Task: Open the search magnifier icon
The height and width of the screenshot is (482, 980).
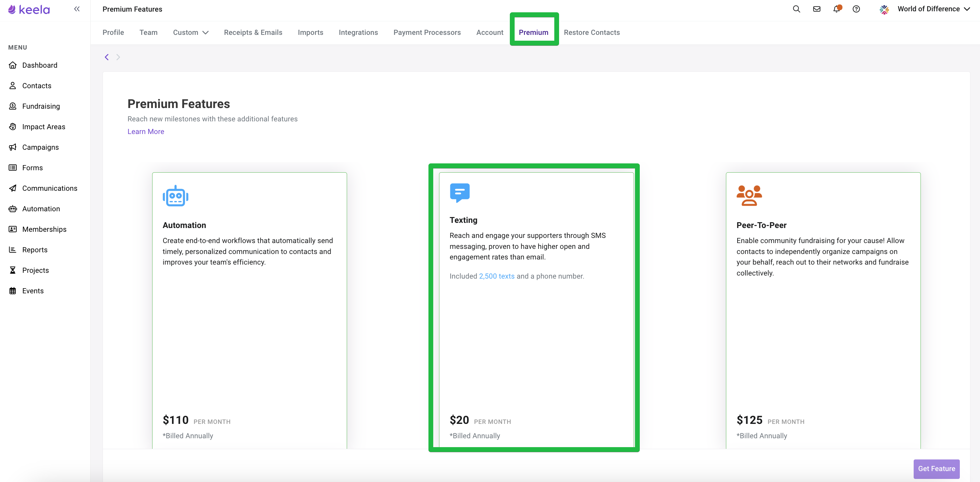Action: [x=796, y=9]
